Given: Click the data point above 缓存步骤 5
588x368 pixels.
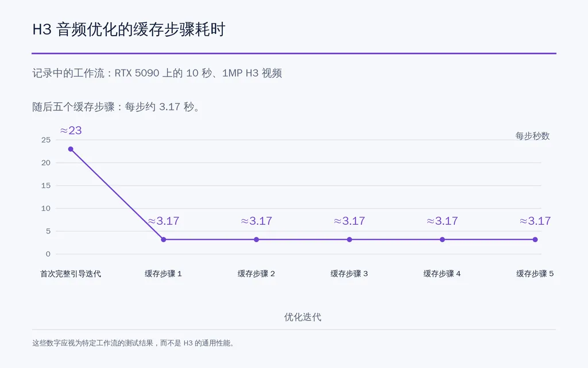Looking at the screenshot, I should 535,240.
